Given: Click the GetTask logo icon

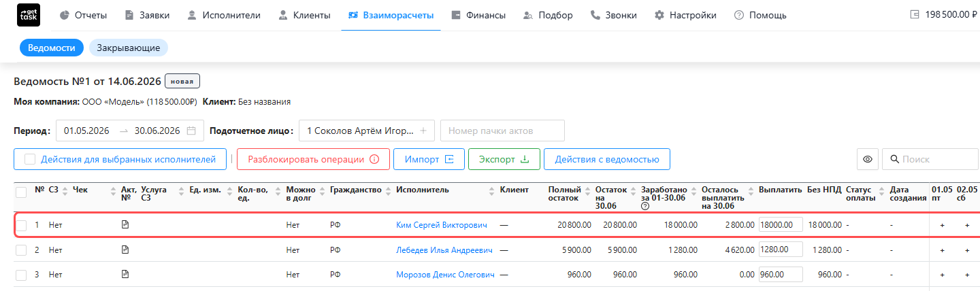Looking at the screenshot, I should coord(28,15).
